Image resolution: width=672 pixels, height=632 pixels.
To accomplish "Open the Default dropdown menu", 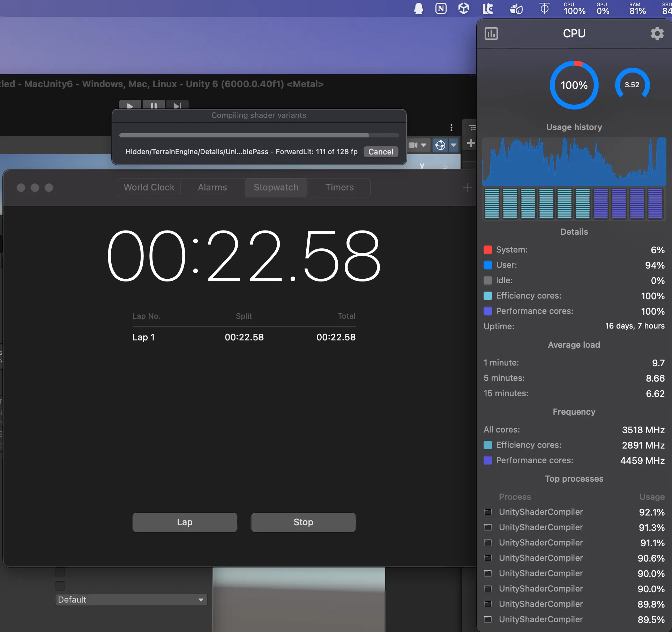I will [x=131, y=600].
